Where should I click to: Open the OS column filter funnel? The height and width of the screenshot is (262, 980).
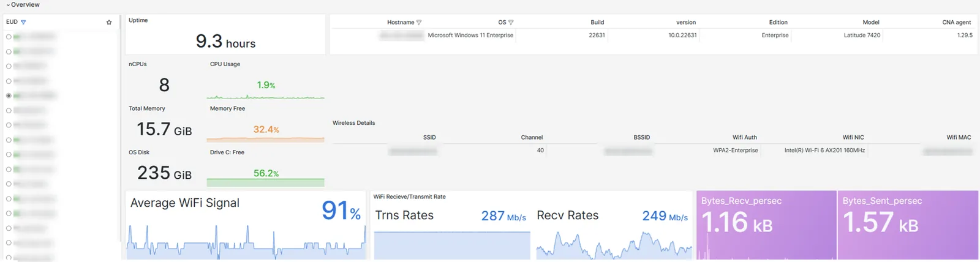511,22
